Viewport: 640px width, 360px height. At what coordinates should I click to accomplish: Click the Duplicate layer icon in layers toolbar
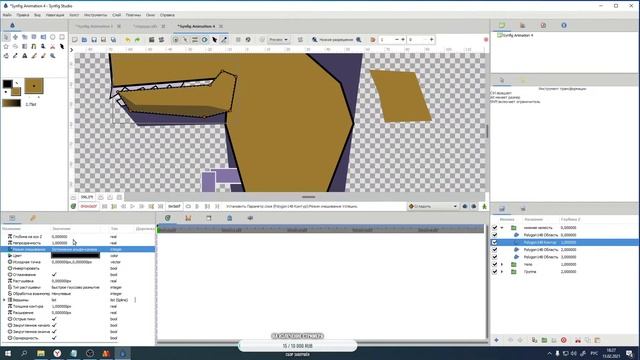pyautogui.click(x=534, y=340)
